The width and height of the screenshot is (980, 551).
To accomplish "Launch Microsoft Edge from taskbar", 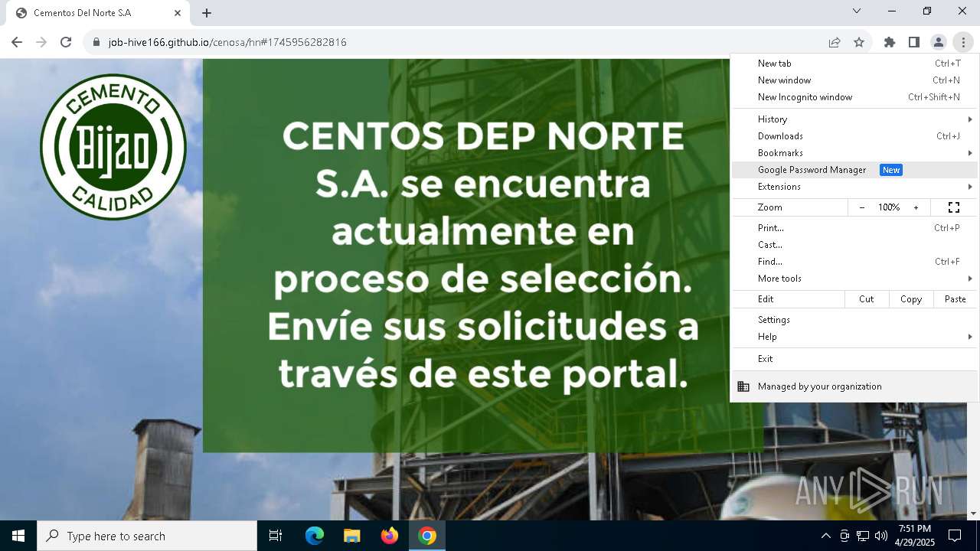I will coord(315,536).
